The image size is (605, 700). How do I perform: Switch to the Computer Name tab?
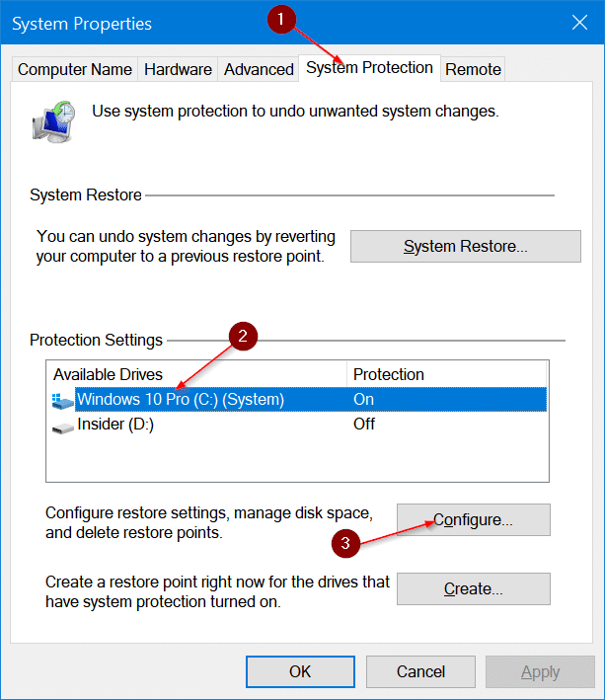pyautogui.click(x=74, y=69)
